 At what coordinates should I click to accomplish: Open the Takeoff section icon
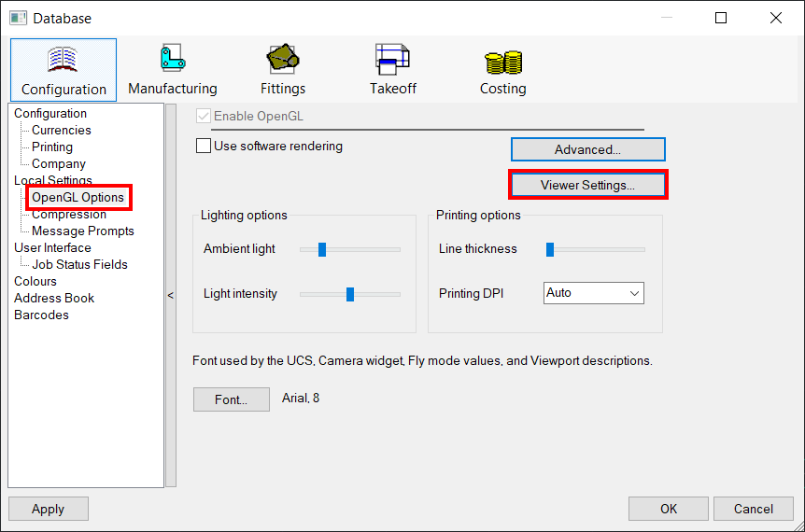pyautogui.click(x=393, y=70)
